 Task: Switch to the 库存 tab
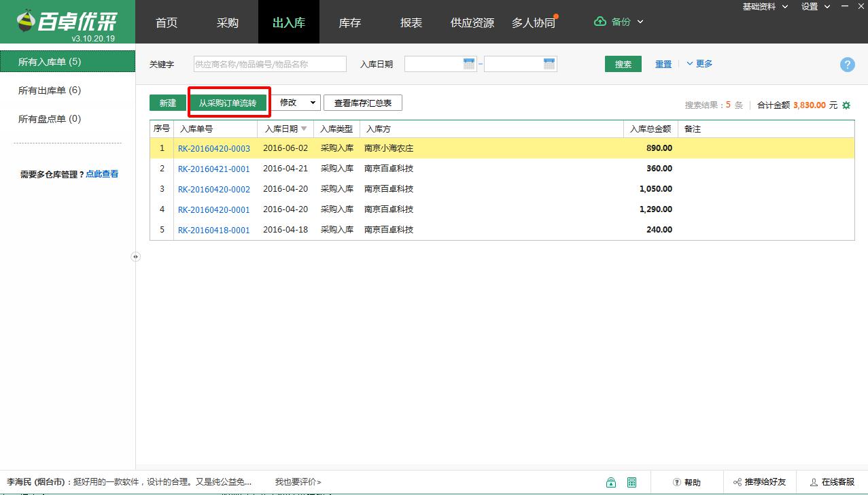pyautogui.click(x=349, y=22)
